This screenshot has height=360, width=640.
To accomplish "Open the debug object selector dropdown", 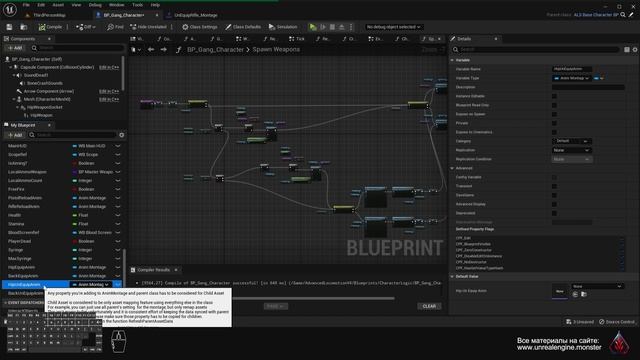I will tap(393, 27).
